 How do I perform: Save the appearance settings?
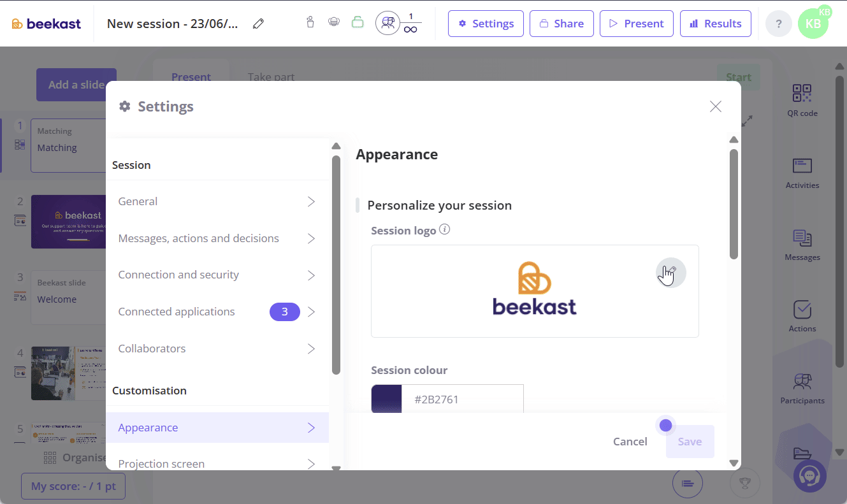coord(690,442)
